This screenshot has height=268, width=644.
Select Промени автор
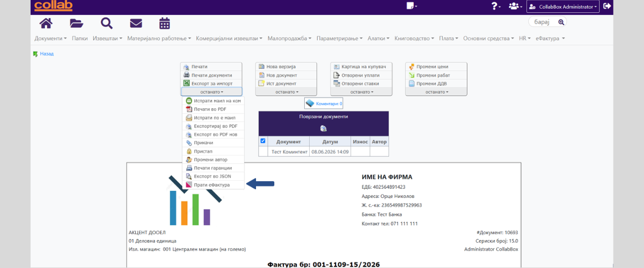213,160
